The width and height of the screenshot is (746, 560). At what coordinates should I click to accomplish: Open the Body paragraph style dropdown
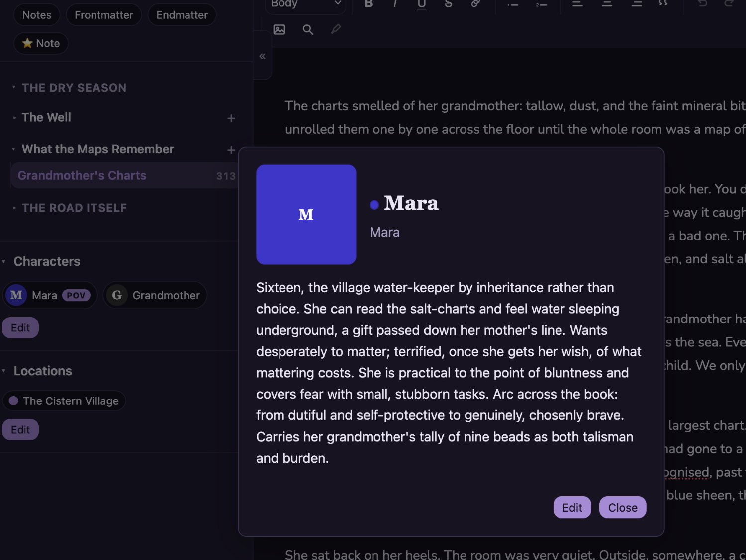[306, 4]
